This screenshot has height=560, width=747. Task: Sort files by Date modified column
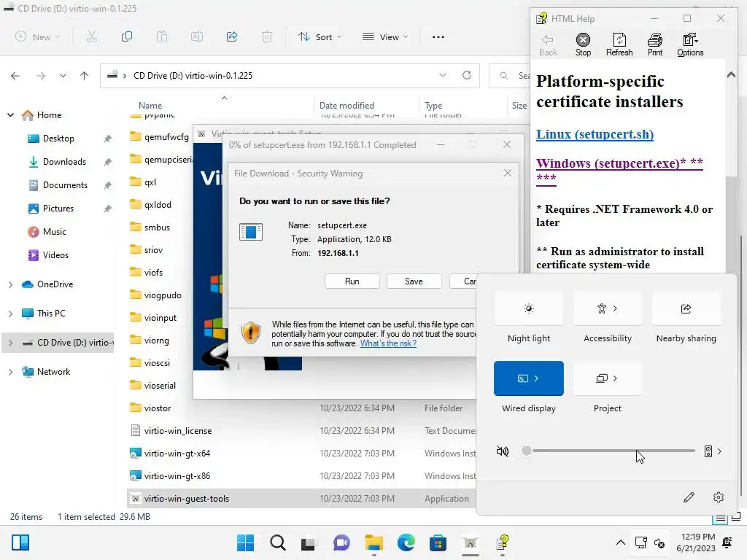347,105
